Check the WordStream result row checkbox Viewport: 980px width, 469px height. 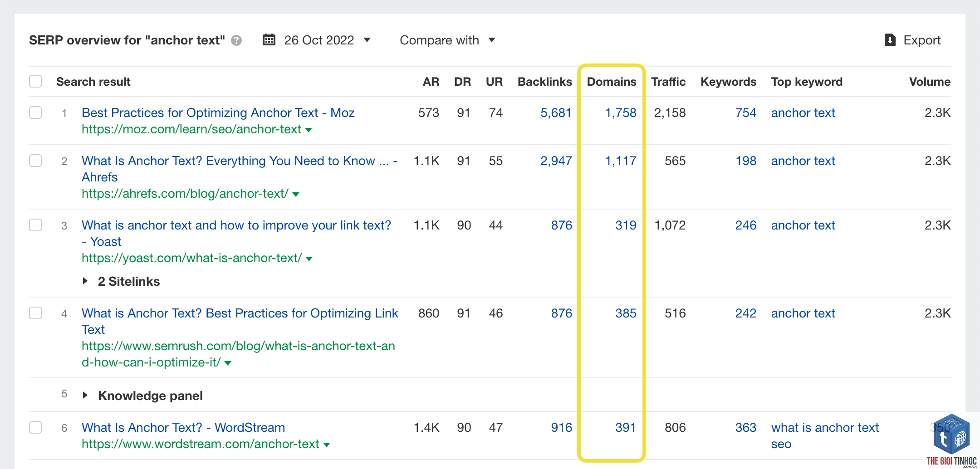pos(35,427)
